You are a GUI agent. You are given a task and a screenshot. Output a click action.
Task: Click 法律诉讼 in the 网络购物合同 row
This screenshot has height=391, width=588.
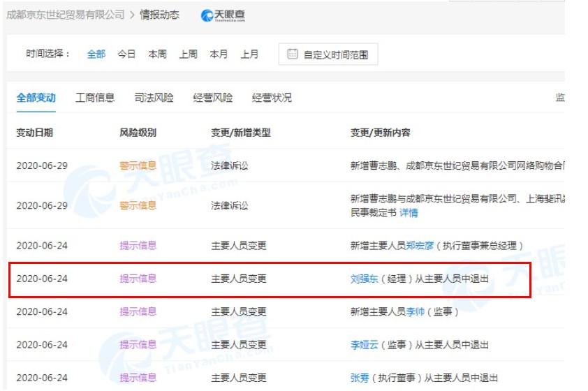(x=230, y=165)
